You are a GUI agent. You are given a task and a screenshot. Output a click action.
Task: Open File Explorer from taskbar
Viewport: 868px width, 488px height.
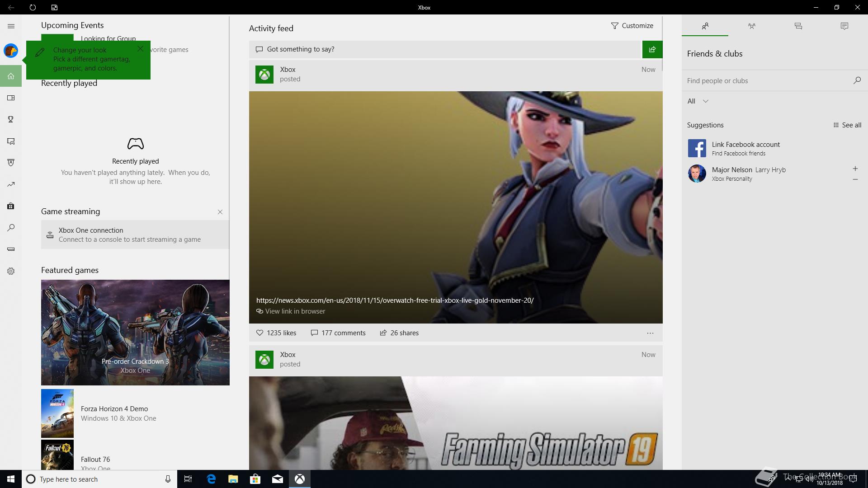coord(233,479)
